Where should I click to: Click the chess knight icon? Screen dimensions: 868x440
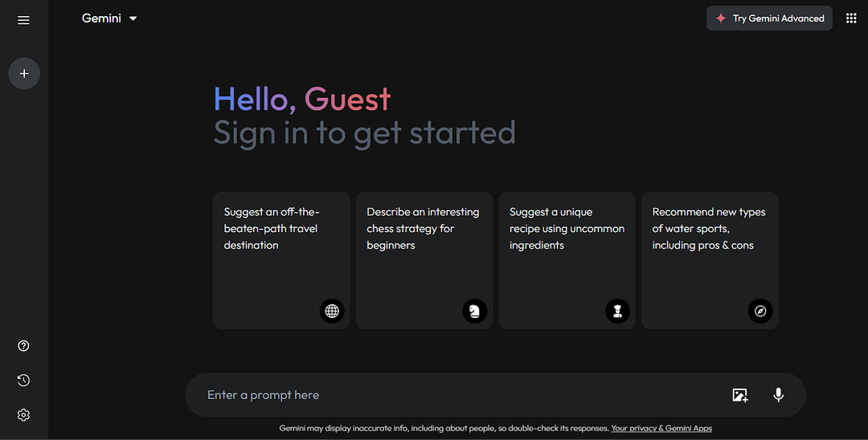click(475, 311)
